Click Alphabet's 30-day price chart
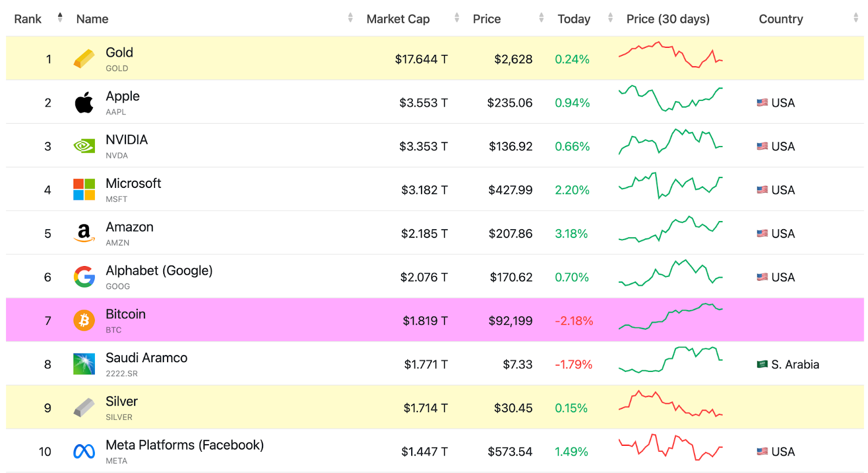 click(671, 273)
